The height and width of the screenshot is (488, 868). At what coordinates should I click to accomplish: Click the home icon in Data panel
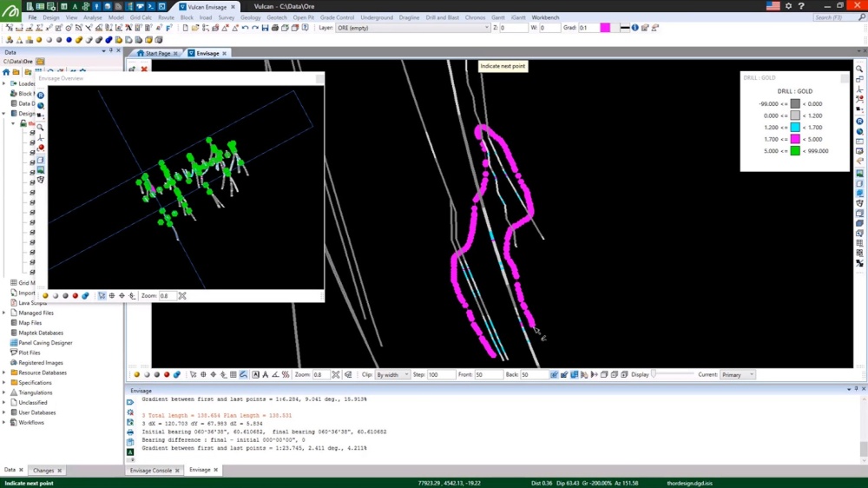point(6,72)
